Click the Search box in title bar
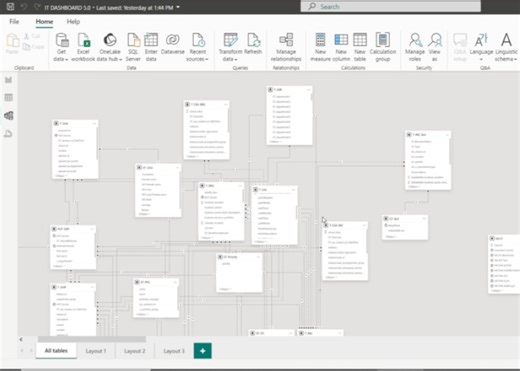The width and height of the screenshot is (520, 371). [391, 6]
